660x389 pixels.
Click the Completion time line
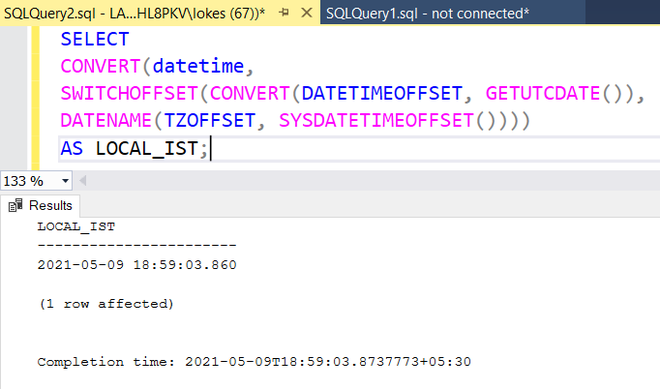click(254, 362)
